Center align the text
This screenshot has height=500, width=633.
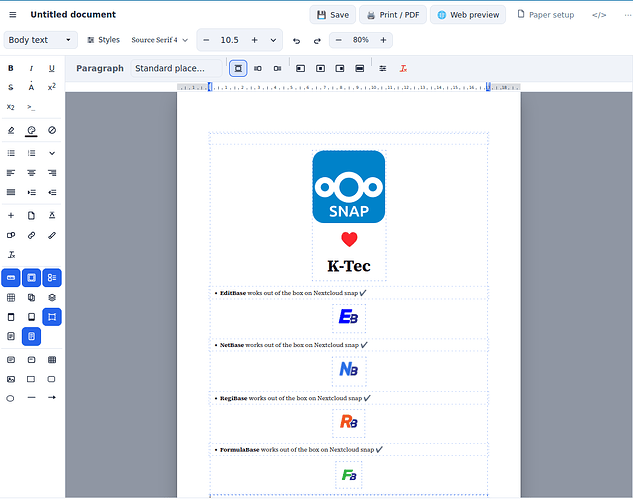click(31, 173)
